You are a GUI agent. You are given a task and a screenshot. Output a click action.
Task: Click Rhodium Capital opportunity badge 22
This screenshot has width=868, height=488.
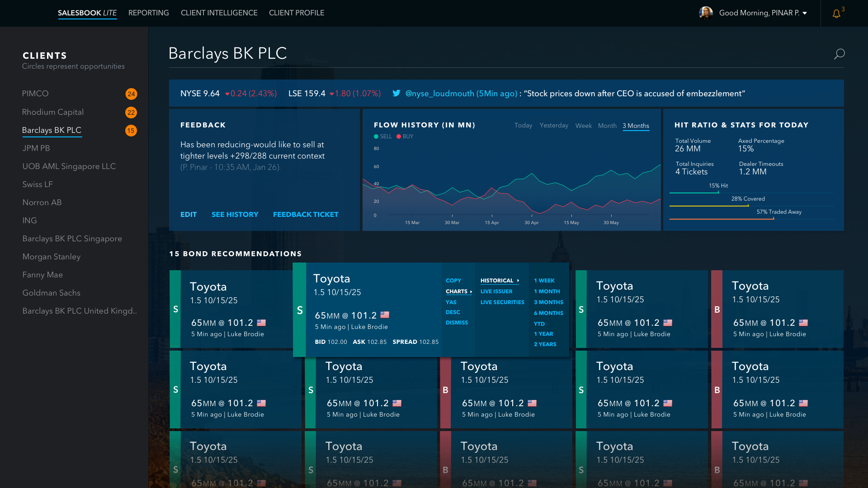pyautogui.click(x=131, y=113)
